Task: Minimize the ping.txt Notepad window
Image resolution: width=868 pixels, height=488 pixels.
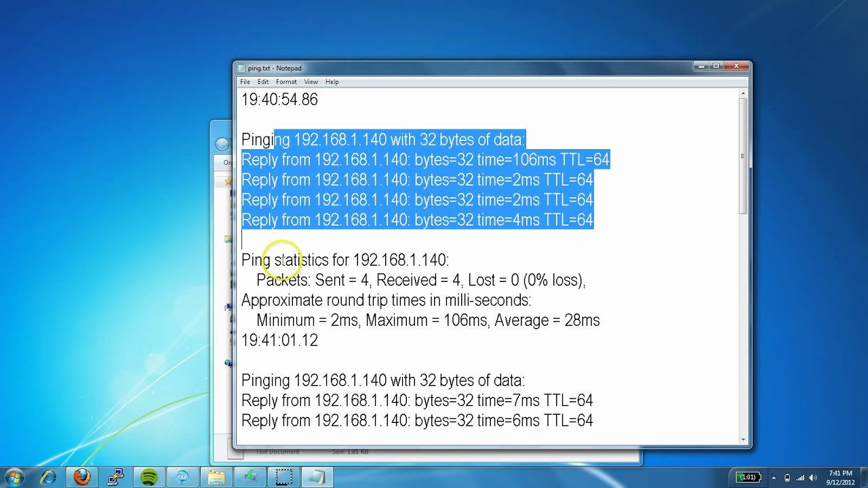Action: (x=701, y=66)
